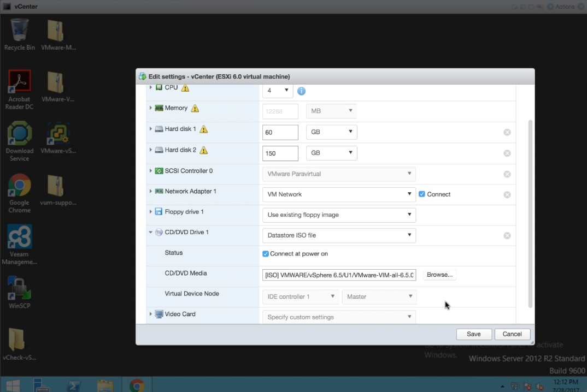Remove Hard disk 2 with its X icon
The height and width of the screenshot is (392, 587).
click(507, 153)
